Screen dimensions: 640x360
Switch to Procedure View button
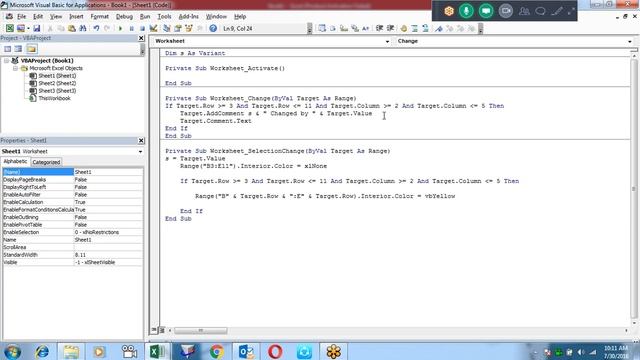point(154,330)
